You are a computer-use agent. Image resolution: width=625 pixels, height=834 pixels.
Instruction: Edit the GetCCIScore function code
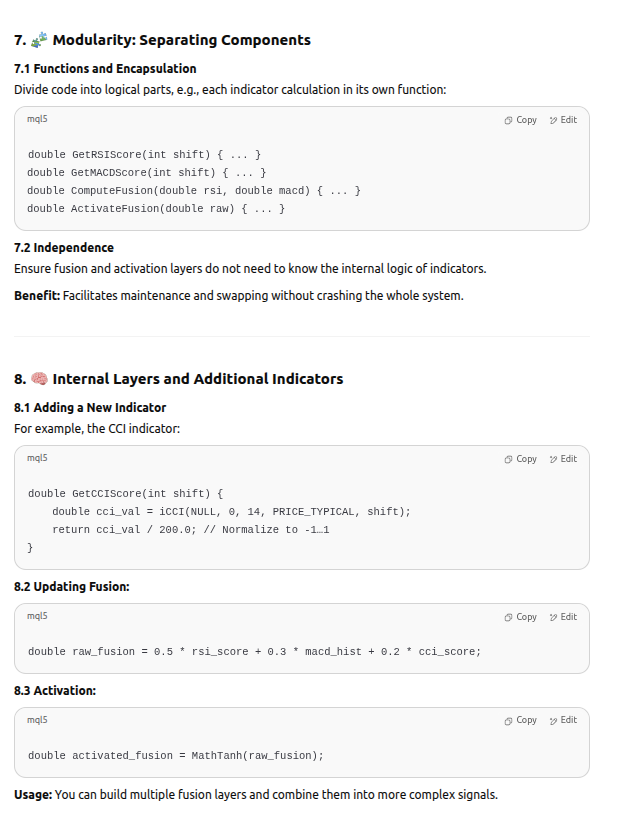pyautogui.click(x=563, y=459)
